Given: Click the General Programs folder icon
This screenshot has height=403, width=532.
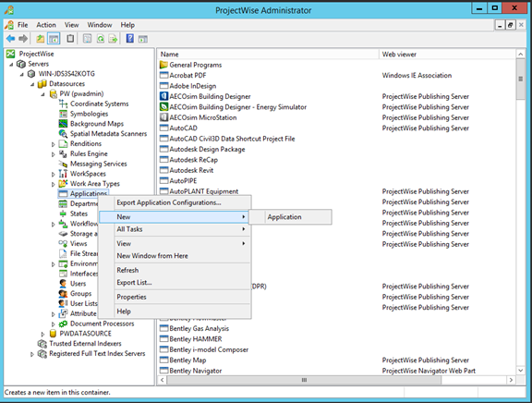Looking at the screenshot, I should (x=163, y=65).
